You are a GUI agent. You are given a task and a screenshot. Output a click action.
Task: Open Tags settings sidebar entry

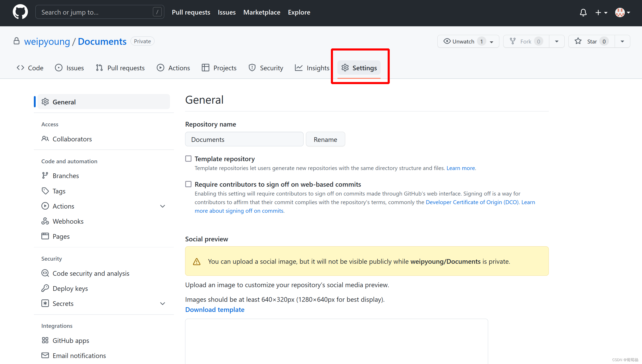(x=59, y=191)
